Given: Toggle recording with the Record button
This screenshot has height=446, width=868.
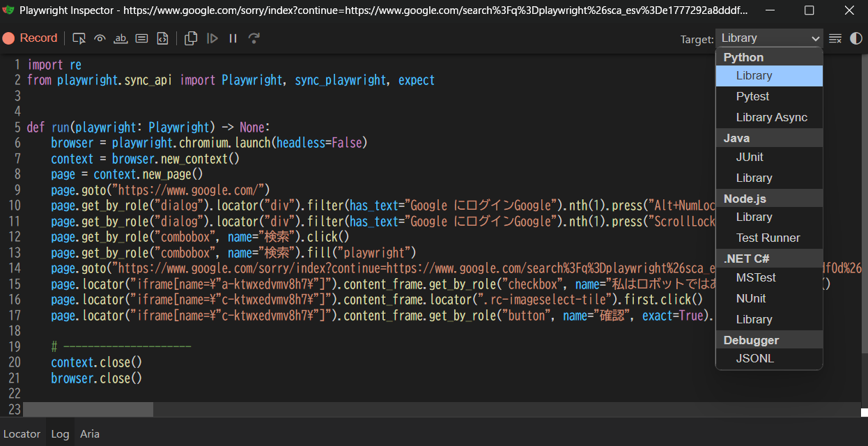Looking at the screenshot, I should tap(31, 38).
